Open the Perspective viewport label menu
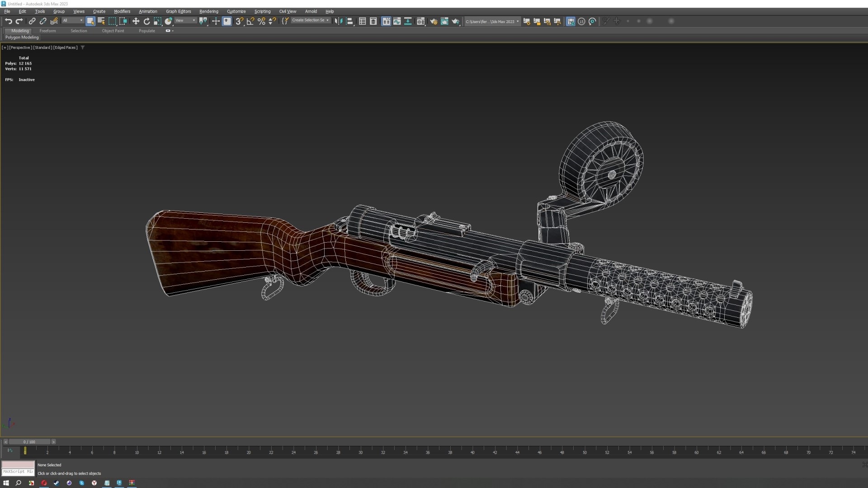 tap(20, 47)
